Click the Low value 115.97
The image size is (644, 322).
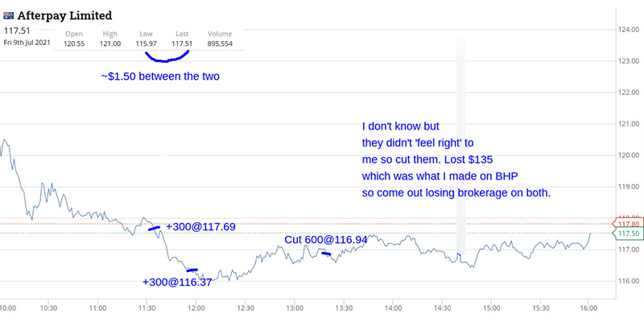(x=146, y=43)
